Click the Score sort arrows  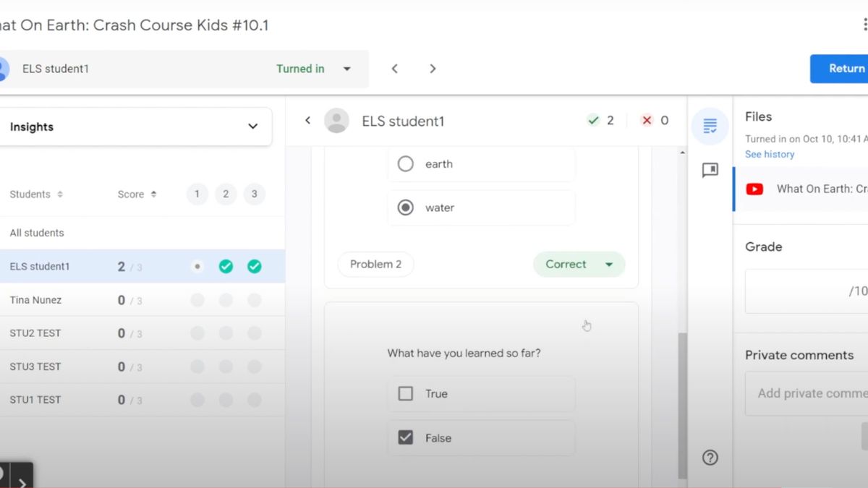click(x=154, y=194)
